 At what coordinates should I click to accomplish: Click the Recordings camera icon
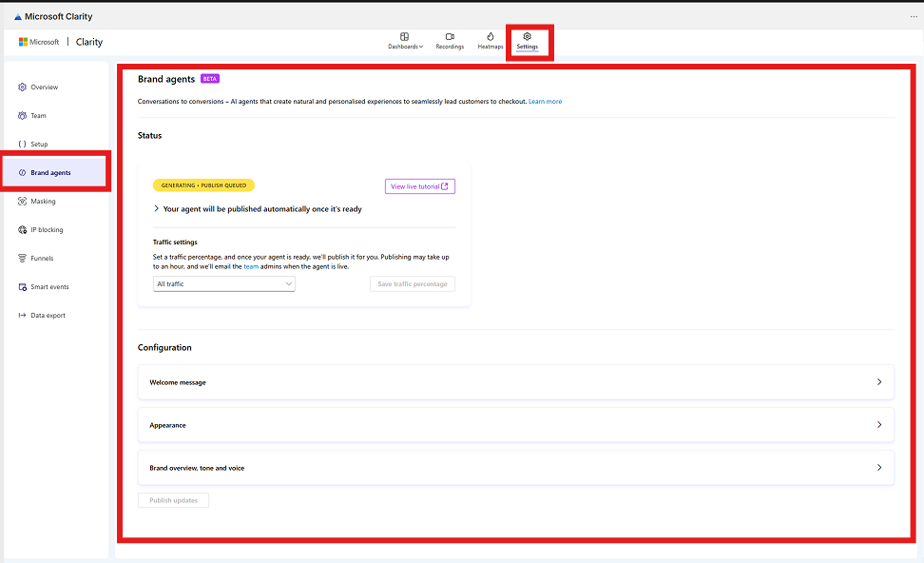point(450,36)
